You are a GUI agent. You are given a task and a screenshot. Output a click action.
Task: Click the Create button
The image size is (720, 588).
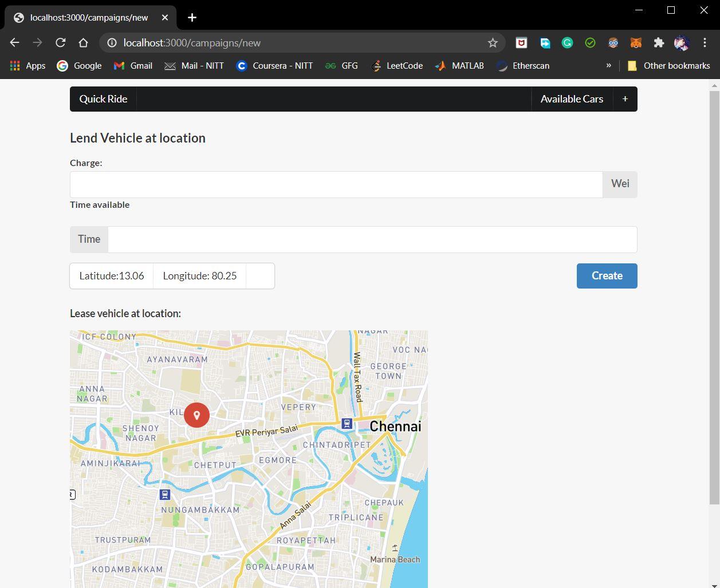coord(607,276)
